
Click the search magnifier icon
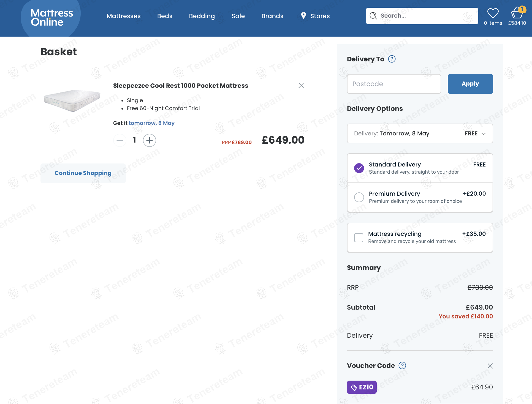coord(373,16)
